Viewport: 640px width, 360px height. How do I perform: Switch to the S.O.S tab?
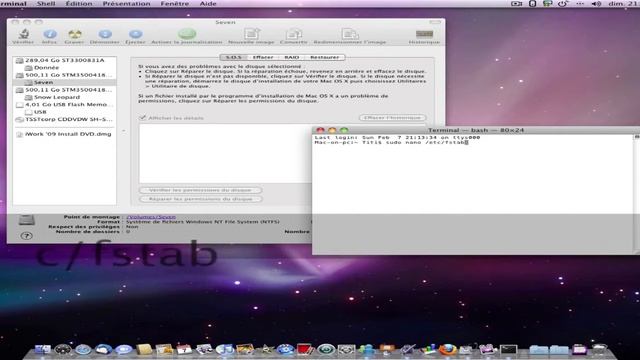233,57
